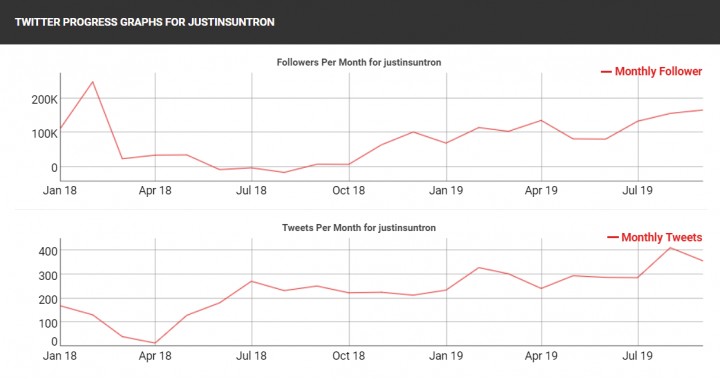Toggle the Monthly Tweets legend entry
720x381 pixels.
(655, 237)
